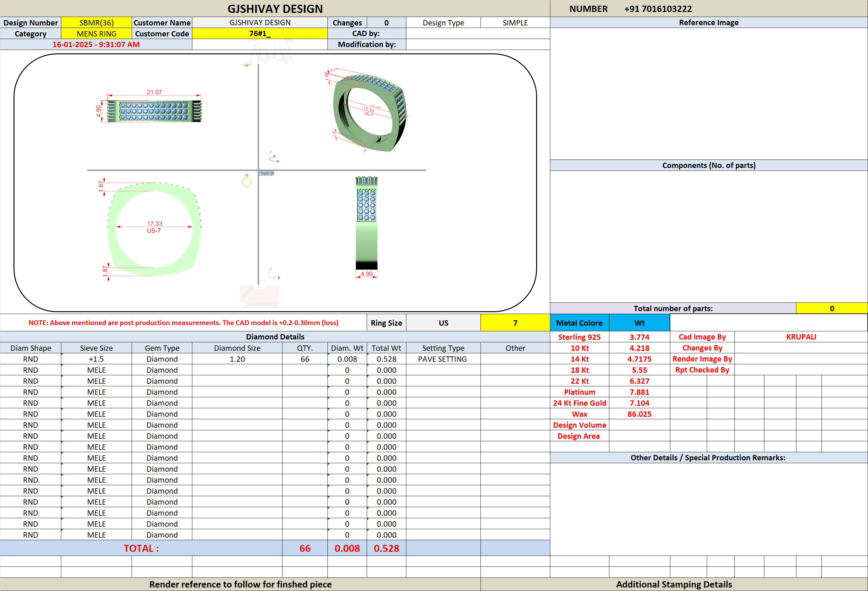This screenshot has width=868, height=591.
Task: Click the Render Image By label
Action: click(x=702, y=359)
